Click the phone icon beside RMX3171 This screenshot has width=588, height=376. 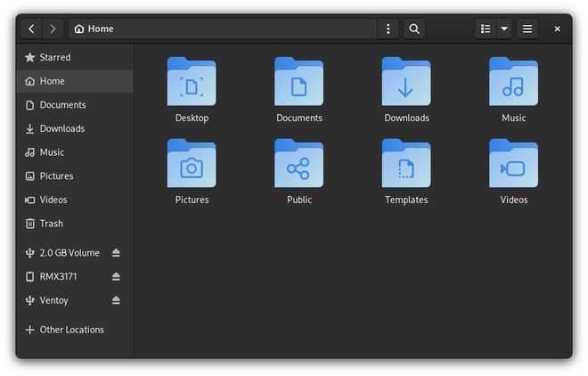29,277
